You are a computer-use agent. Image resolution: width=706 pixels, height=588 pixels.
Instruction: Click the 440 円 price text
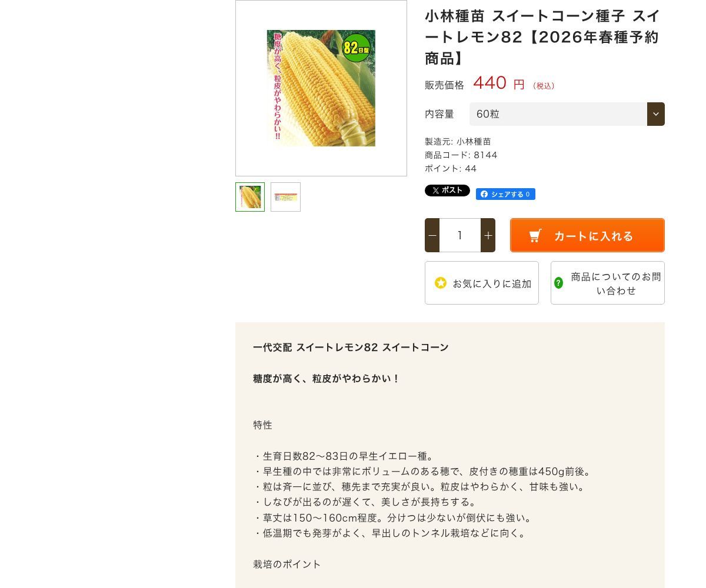[x=499, y=83]
